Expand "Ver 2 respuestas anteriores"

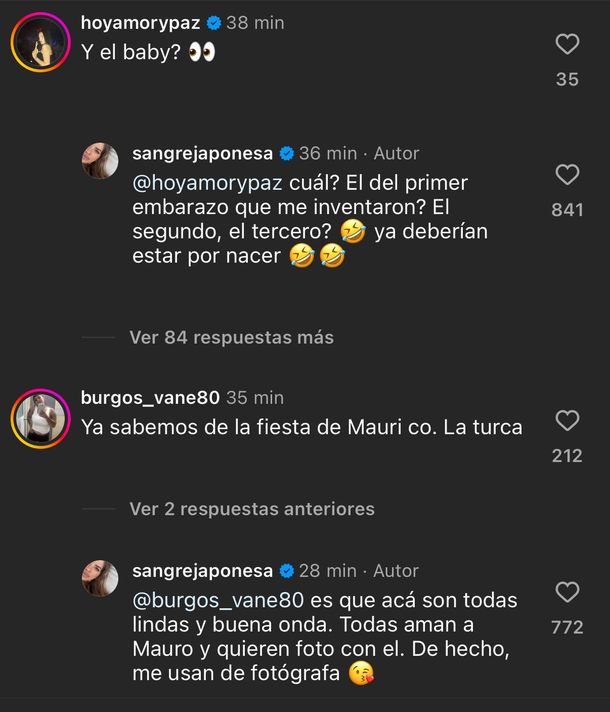(252, 509)
